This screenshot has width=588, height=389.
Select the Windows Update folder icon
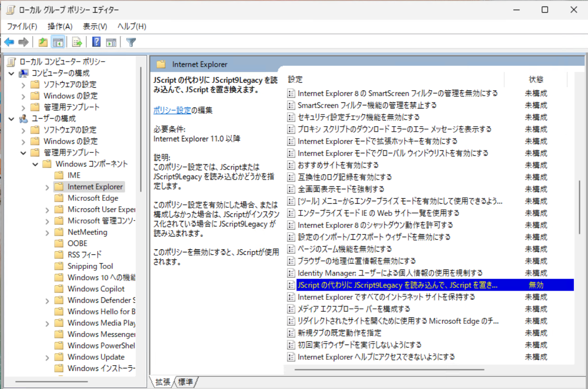pos(59,357)
